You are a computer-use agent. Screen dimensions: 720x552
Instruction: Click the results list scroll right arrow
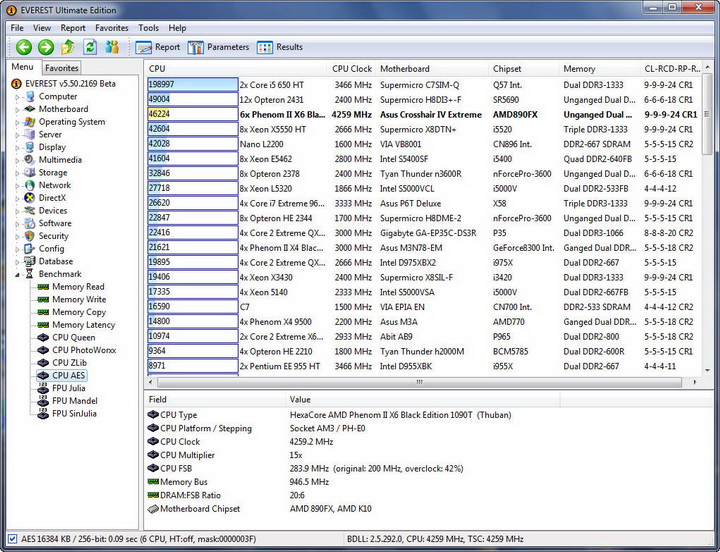[x=695, y=382]
